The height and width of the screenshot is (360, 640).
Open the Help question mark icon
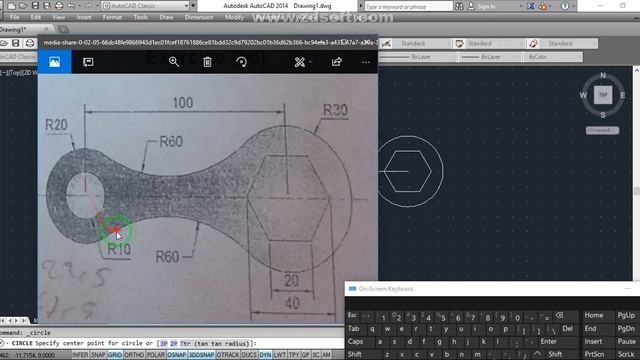[565, 7]
